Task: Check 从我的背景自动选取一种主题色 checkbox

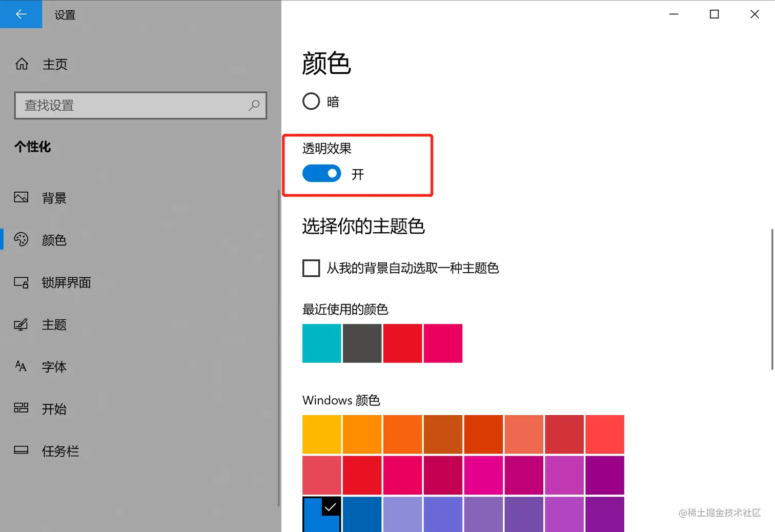Action: [311, 268]
